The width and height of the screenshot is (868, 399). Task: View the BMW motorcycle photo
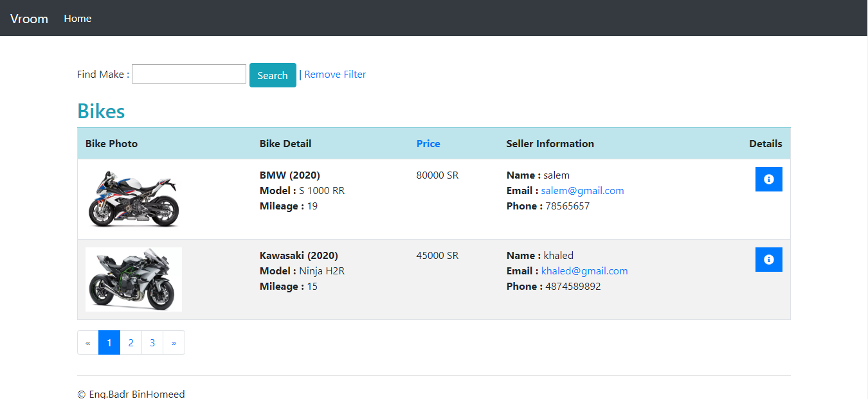coord(133,199)
